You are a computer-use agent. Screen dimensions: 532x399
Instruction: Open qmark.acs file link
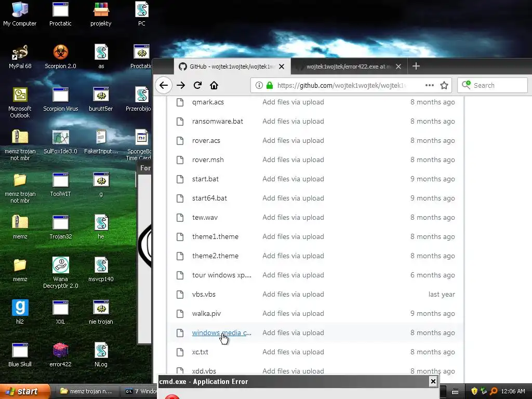[208, 102]
